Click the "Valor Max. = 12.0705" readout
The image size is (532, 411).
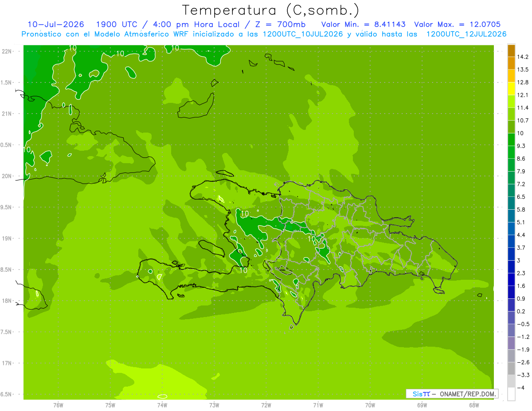[457, 24]
